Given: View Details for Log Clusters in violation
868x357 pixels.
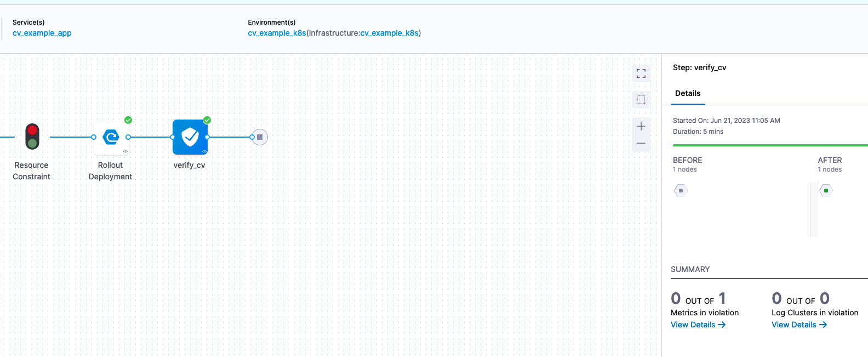Looking at the screenshot, I should (x=799, y=325).
